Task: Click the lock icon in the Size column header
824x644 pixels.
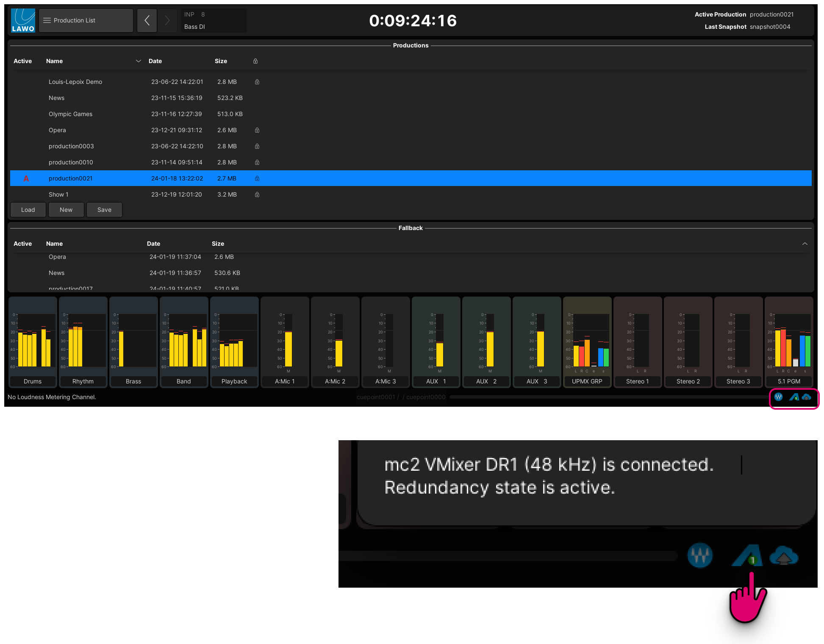Action: 255,61
